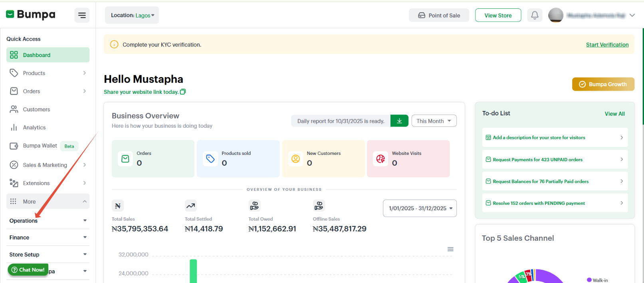The image size is (644, 283).
Task: Collapse the More section chevron
Action: coord(85,202)
